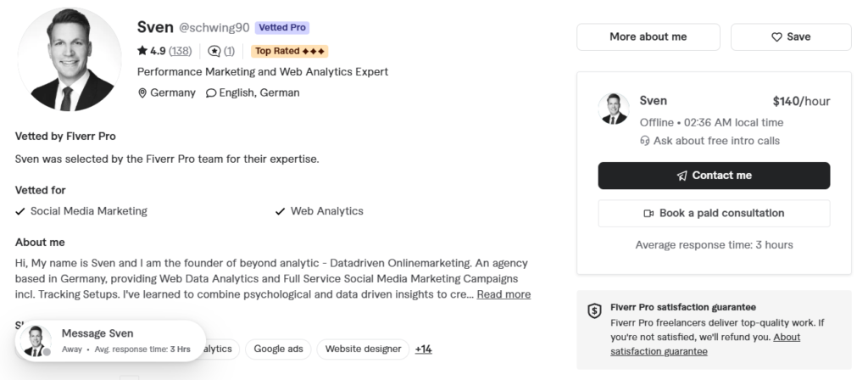Click the repeat-client chat star icon
This screenshot has height=380, width=868.
point(214,51)
